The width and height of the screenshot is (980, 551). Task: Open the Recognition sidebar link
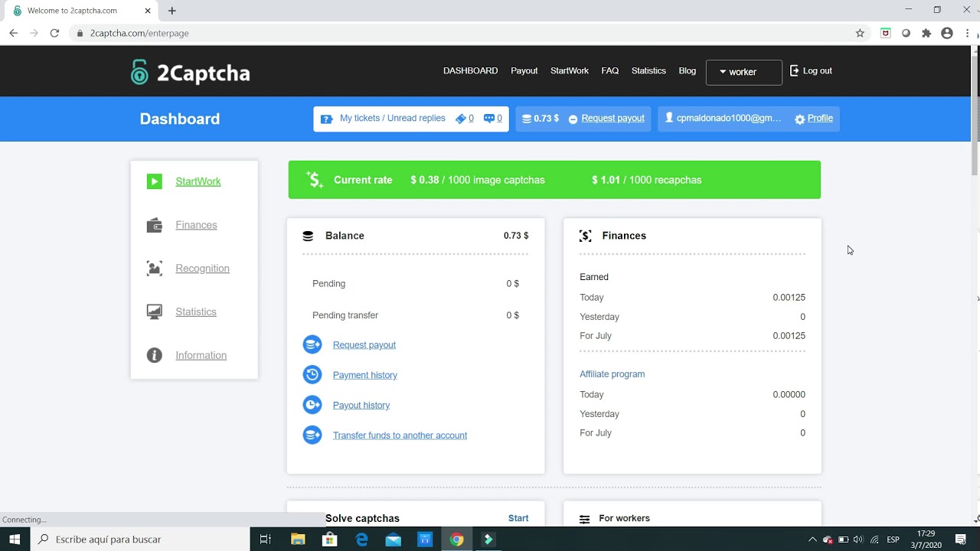202,269
